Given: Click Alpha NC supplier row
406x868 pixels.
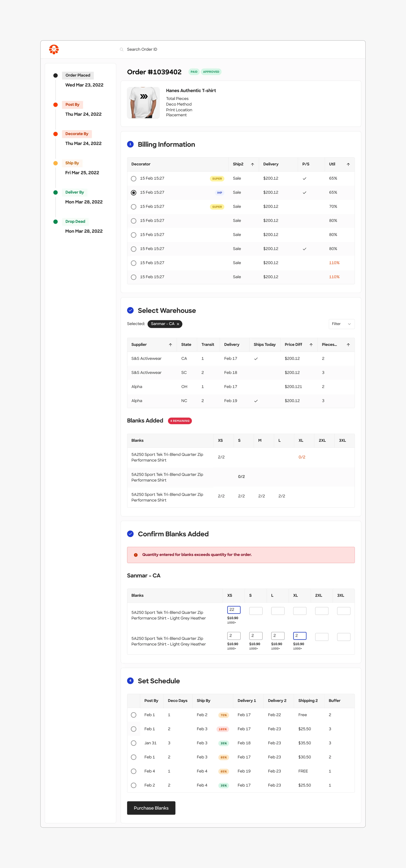Looking at the screenshot, I should [x=241, y=401].
